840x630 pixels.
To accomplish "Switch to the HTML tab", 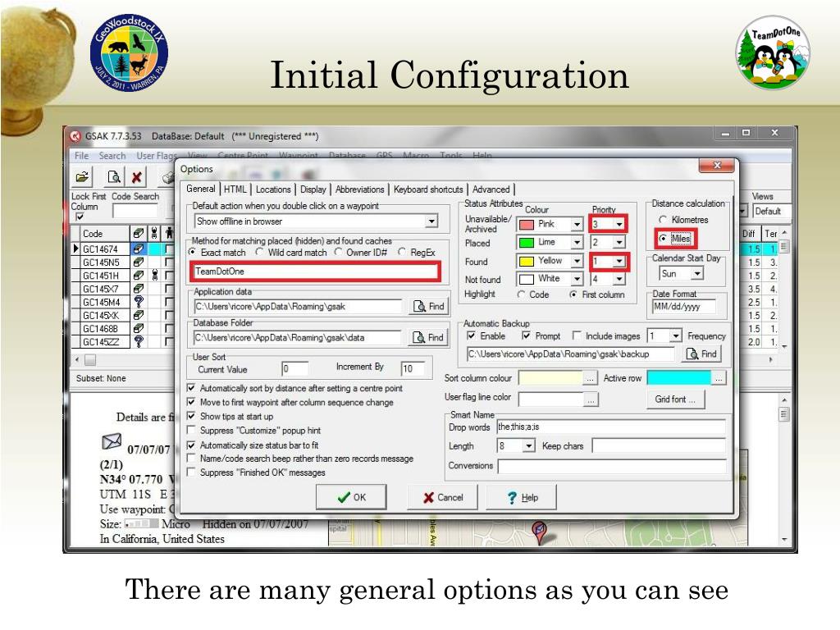I will (x=235, y=189).
